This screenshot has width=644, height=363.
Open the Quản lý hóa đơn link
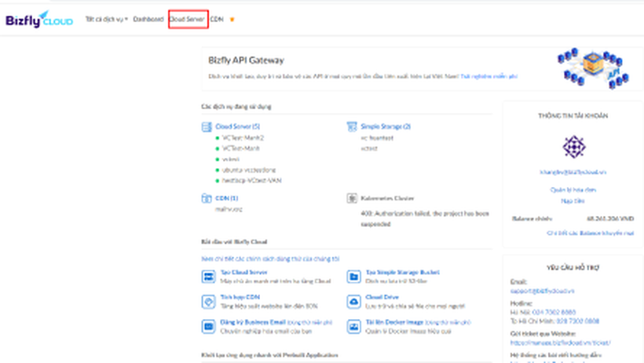573,190
